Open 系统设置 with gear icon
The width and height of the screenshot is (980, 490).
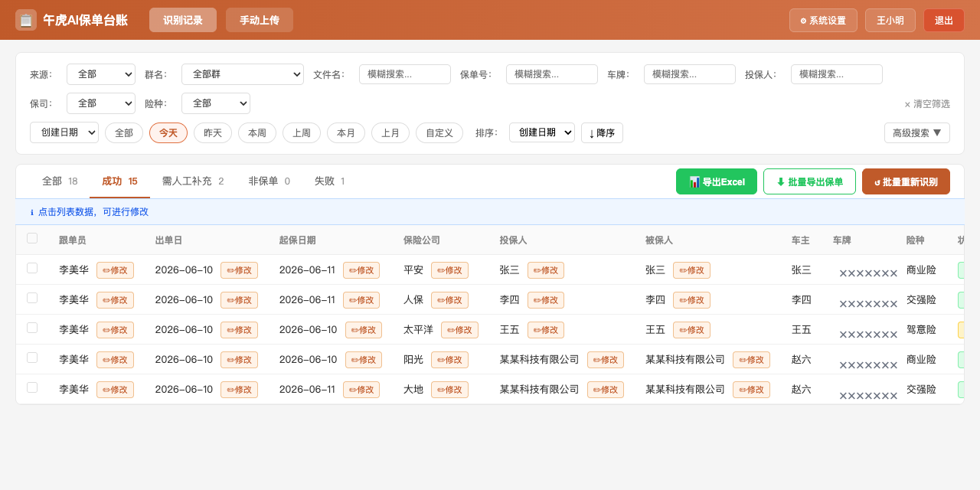[823, 21]
